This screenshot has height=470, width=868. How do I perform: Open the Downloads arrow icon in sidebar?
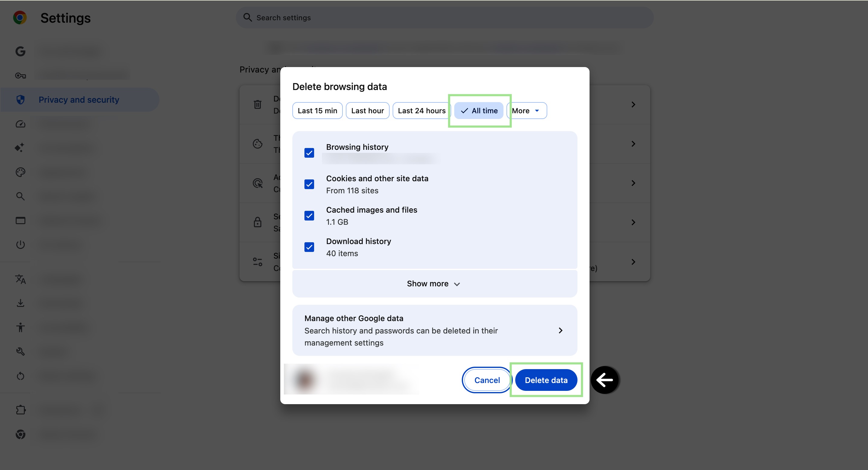(x=20, y=303)
